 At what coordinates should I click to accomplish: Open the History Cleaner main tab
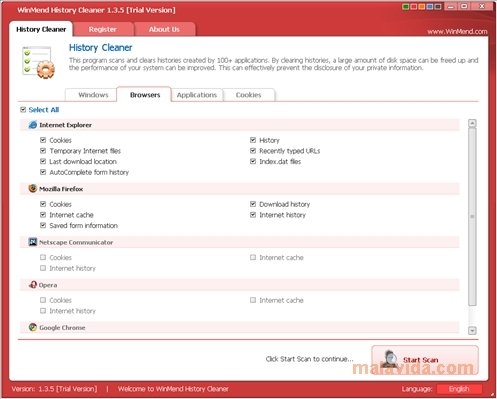point(41,29)
